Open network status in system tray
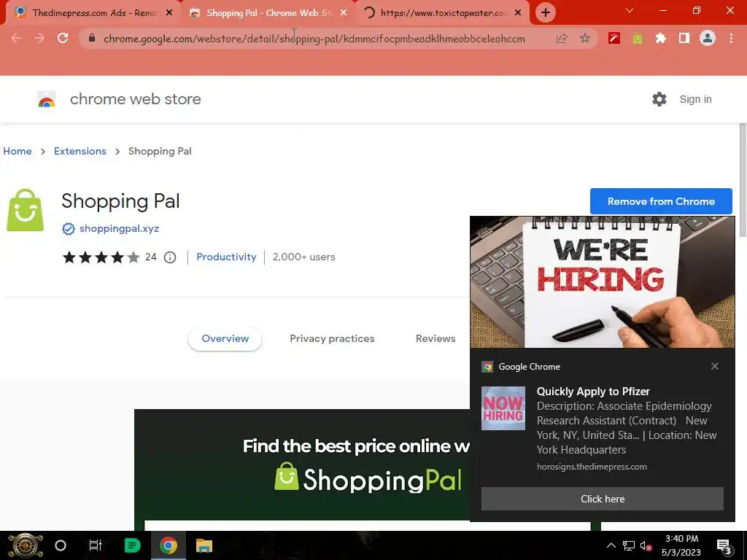Screen dimensions: 747x560 628,546
